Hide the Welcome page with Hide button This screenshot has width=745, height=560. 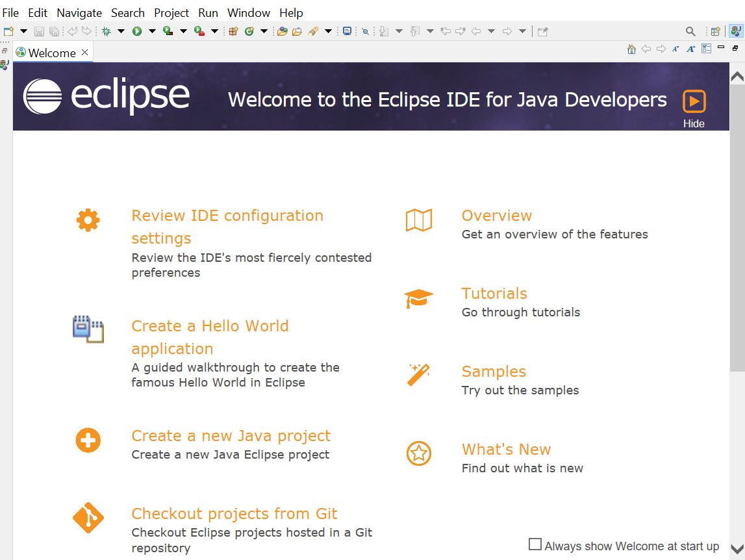[694, 109]
